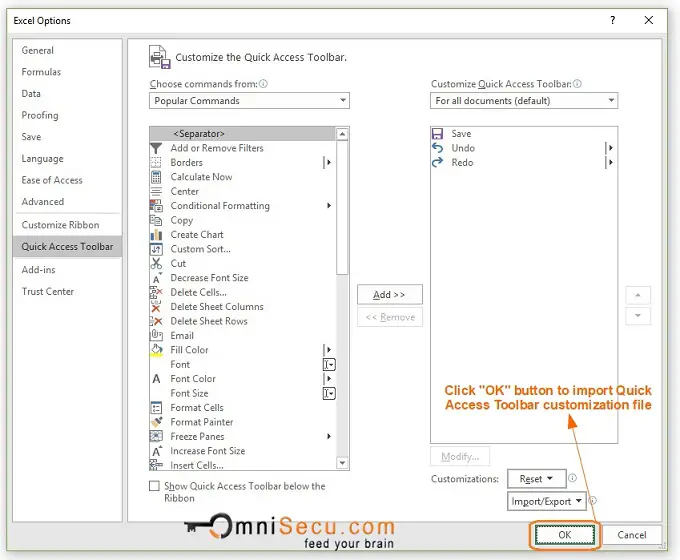Click the Create Chart bar icon
The width and height of the screenshot is (680, 560).
pos(156,235)
